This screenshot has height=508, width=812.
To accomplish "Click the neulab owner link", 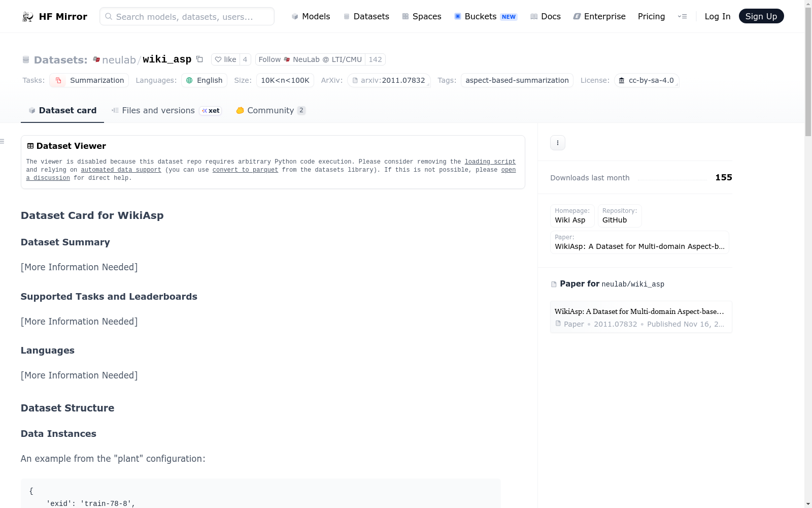I will [119, 60].
